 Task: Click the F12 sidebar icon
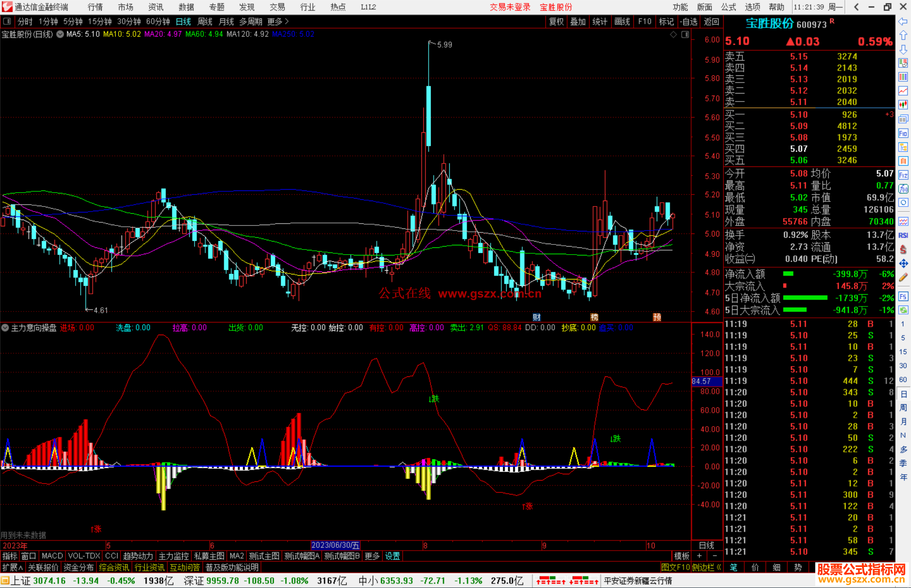click(x=903, y=175)
